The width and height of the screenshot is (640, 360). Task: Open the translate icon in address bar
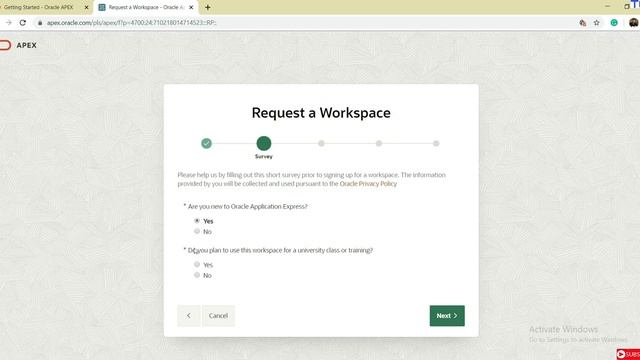pyautogui.click(x=583, y=23)
